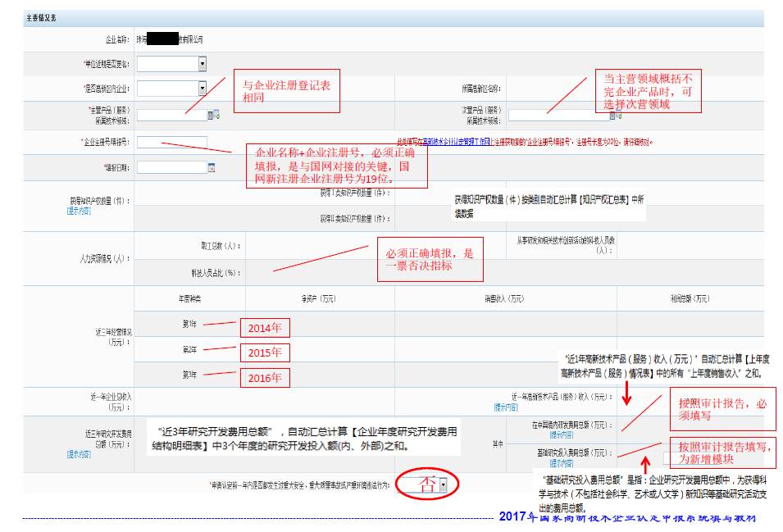Open the 是否高新区内企业 dropdown
The image size is (783, 532).
pos(202,89)
